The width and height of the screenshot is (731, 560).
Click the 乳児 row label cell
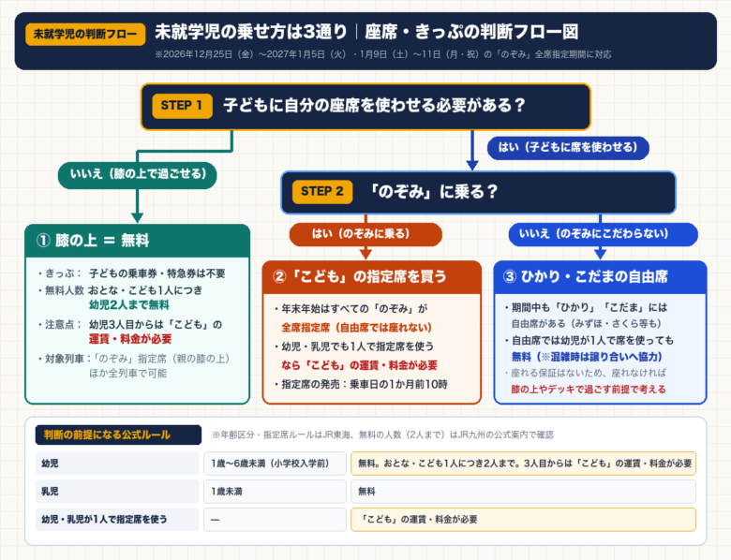click(x=117, y=492)
